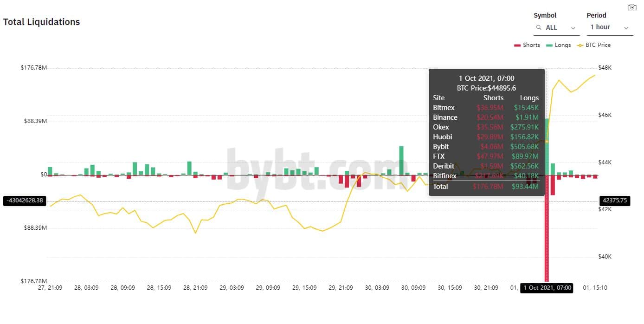Click Okex shorts value "$35.56M"
The image size is (644, 324).
(x=490, y=127)
